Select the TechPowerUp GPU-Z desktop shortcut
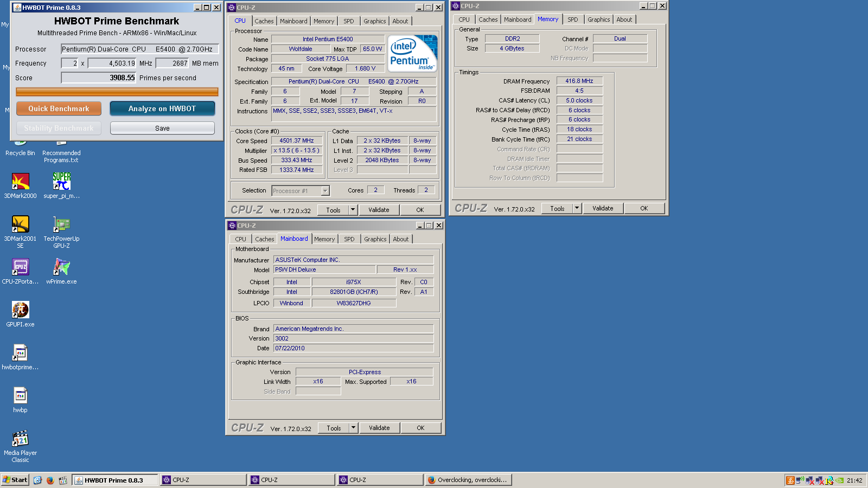The width and height of the screenshot is (868, 488). pos(61,232)
